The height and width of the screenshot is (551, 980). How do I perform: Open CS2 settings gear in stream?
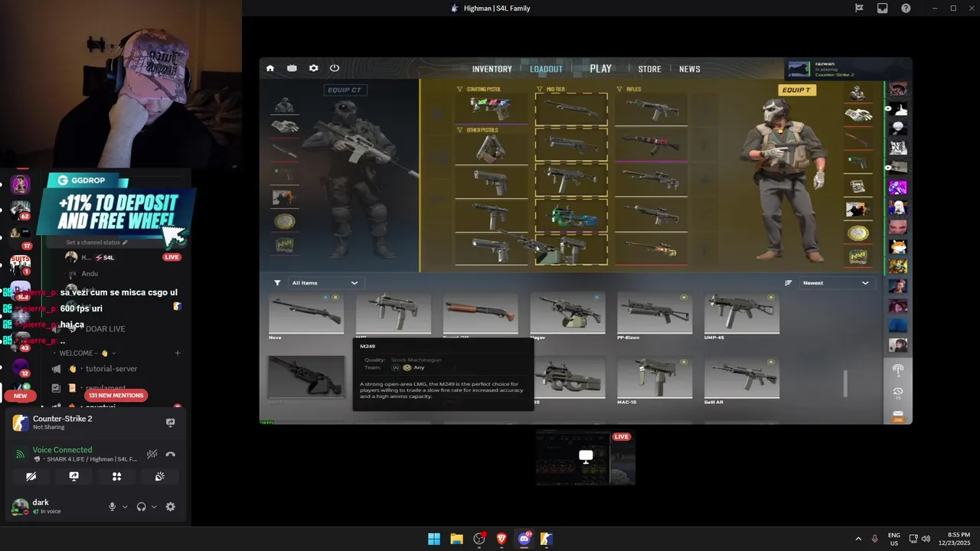(x=313, y=68)
